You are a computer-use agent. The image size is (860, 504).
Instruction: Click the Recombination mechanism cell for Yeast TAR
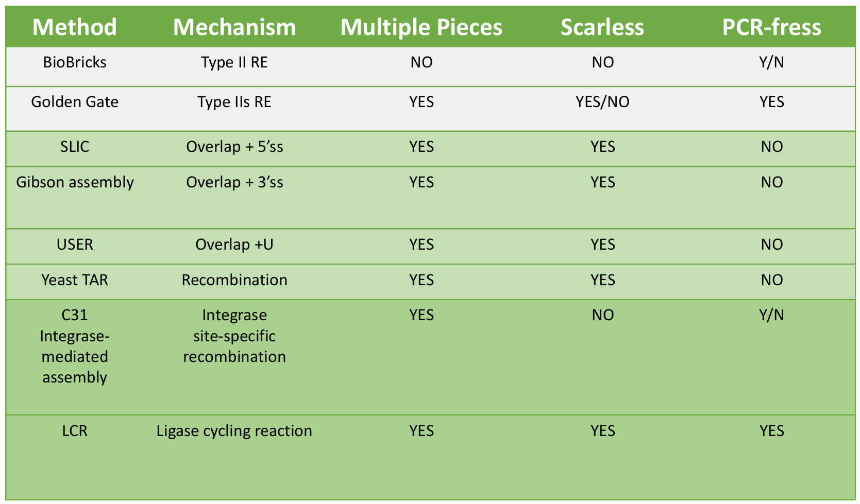click(x=234, y=280)
